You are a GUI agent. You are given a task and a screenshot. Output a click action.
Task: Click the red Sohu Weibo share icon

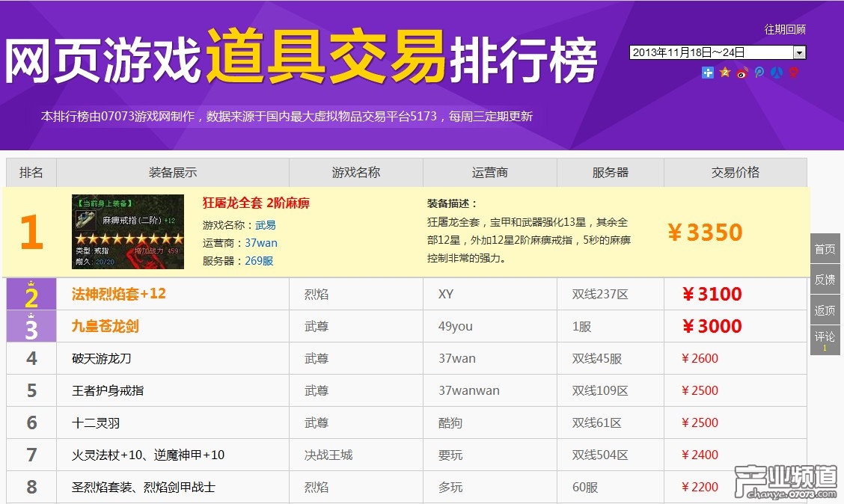pyautogui.click(x=793, y=73)
